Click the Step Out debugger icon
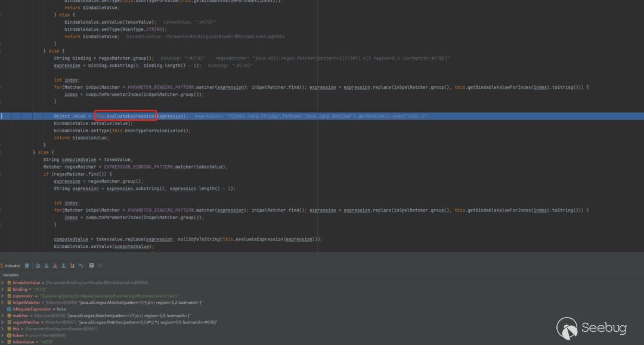644x345 pixels. coord(63,266)
